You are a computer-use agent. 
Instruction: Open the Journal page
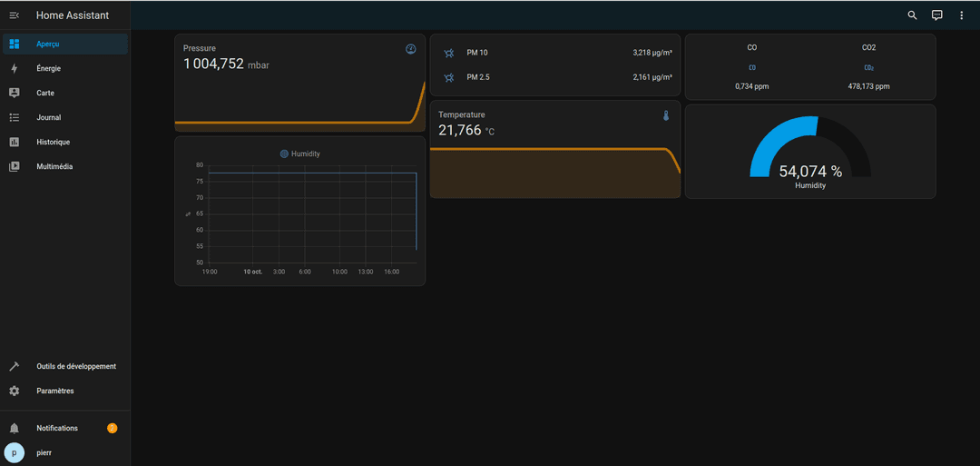[49, 117]
